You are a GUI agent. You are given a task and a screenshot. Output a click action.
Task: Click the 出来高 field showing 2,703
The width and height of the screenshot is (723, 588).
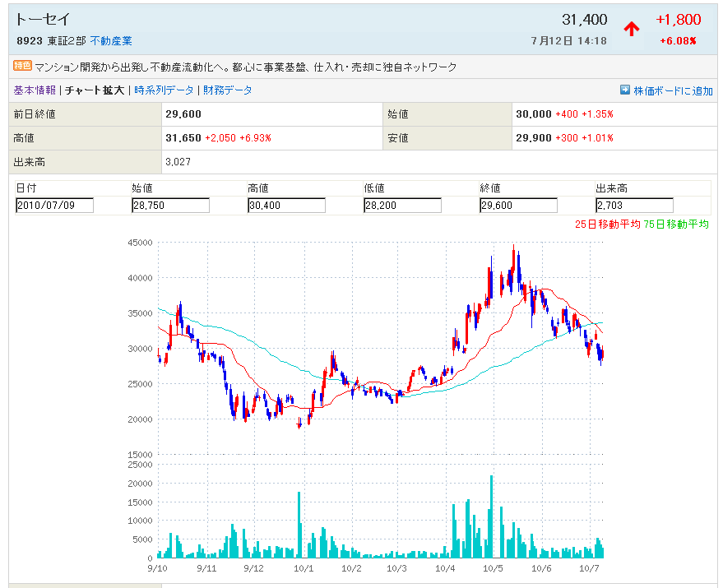click(x=634, y=206)
